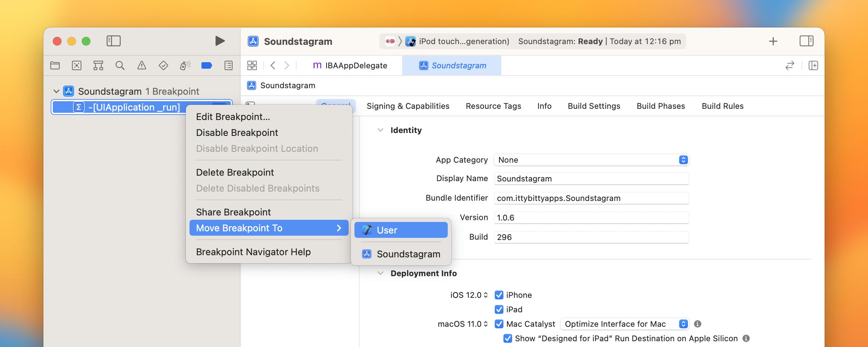Click the Soundstagram scheme icon in toolbar
This screenshot has height=347, width=868.
click(x=390, y=41)
